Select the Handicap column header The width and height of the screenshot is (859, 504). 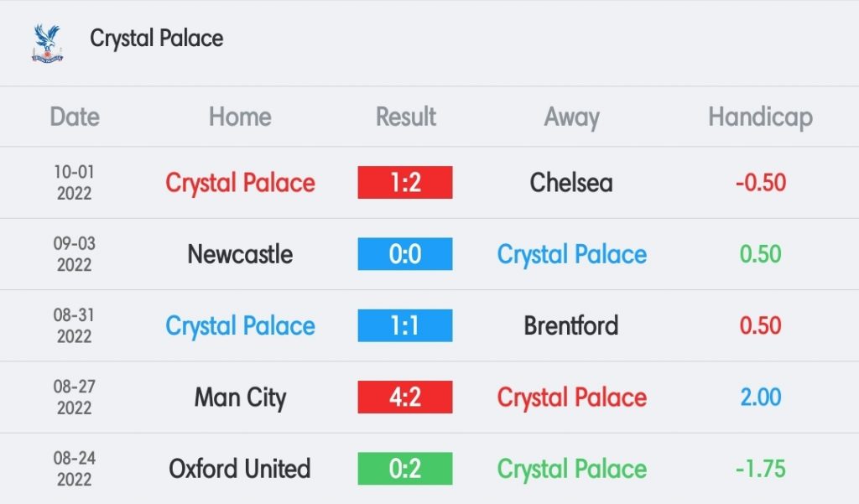tap(760, 117)
